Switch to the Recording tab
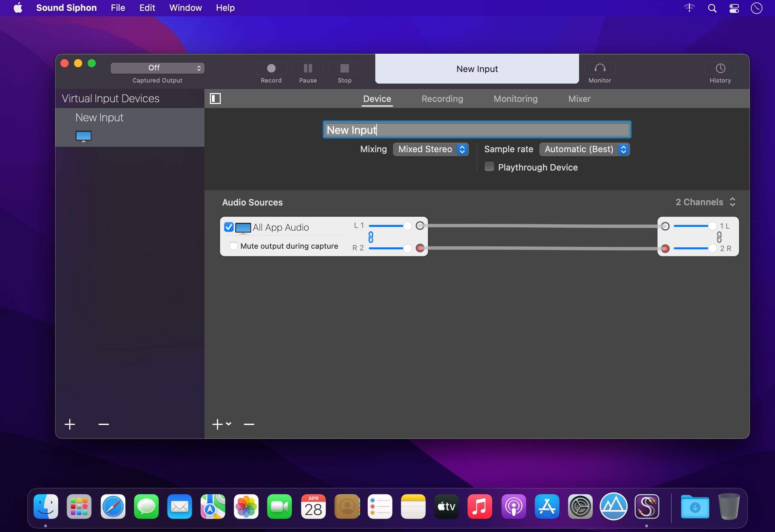This screenshot has width=775, height=532. point(442,99)
